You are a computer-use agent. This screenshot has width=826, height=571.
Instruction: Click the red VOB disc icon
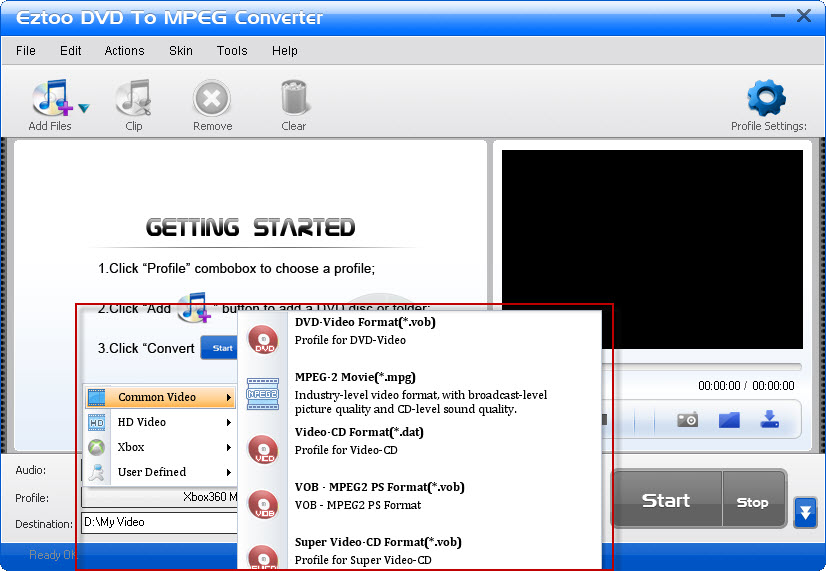click(x=263, y=504)
